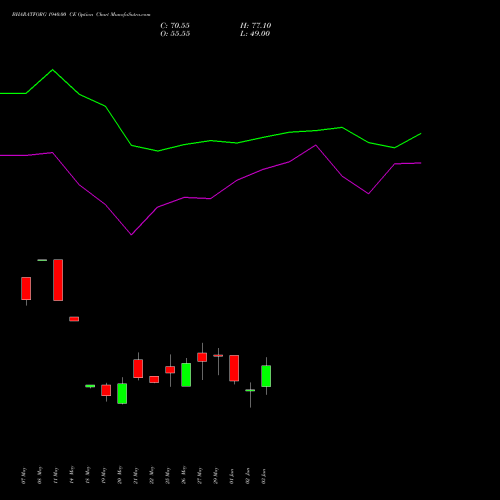Click the "25 May" date label
Viewport: 500px width, 500px height.
tap(168, 476)
